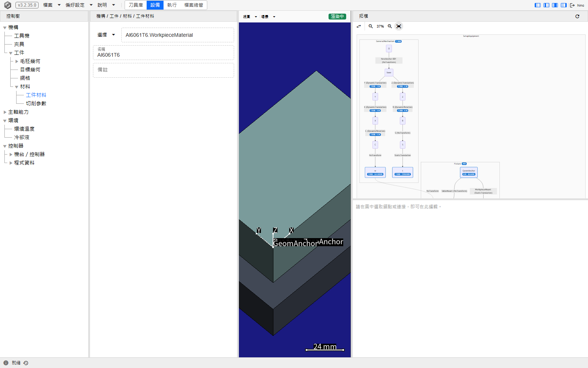Expand the 程式資料 tree node
This screenshot has width=588, height=368.
click(11, 163)
